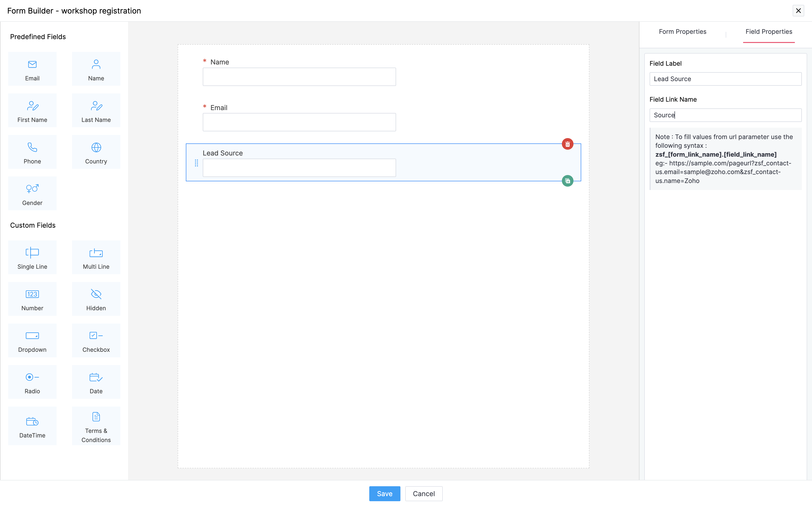Click the Email field on the canvas

[x=299, y=122]
